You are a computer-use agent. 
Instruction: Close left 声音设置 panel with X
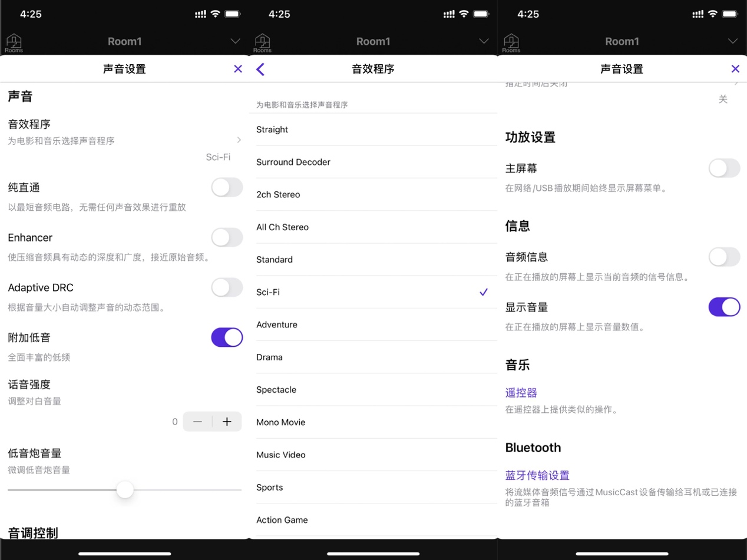click(x=238, y=69)
